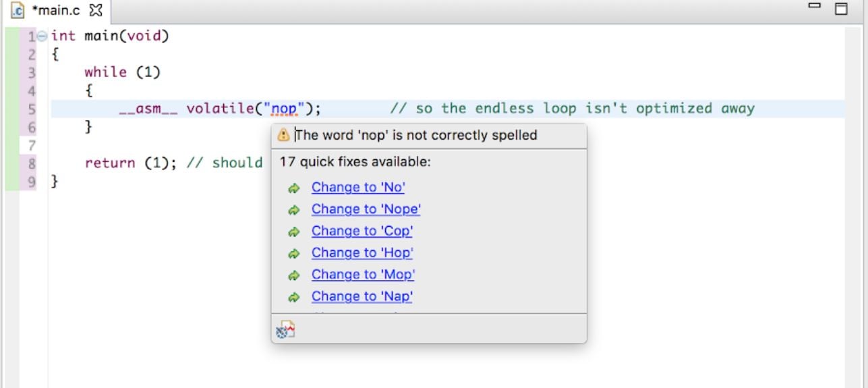Apply the Change to 'Nope' fix
Screen dimensions: 868x388
[x=366, y=209]
